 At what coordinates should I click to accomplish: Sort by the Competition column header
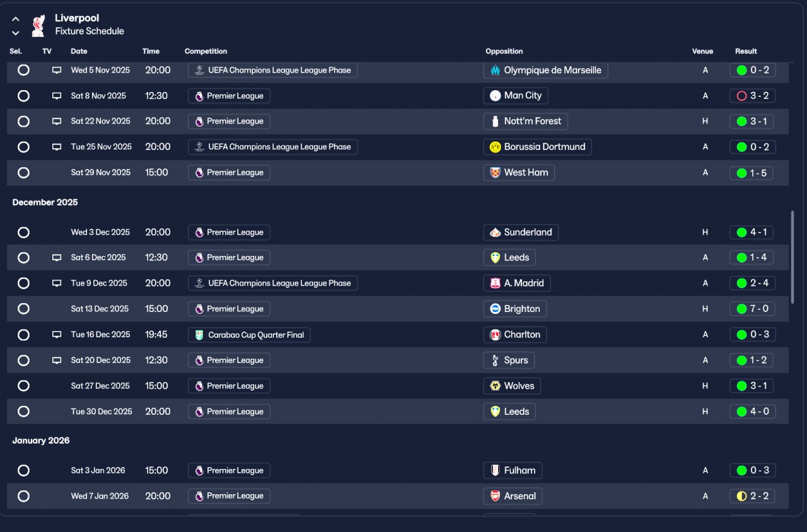(x=206, y=51)
